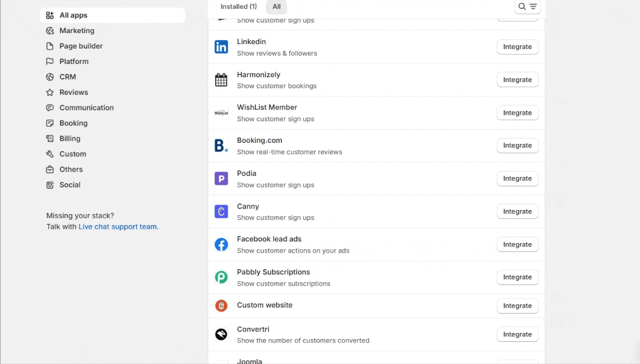Click the Canny app icon

221,212
